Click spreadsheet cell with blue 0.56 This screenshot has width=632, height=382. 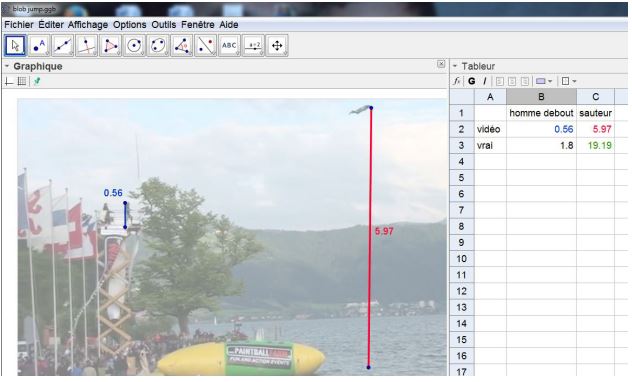click(541, 129)
